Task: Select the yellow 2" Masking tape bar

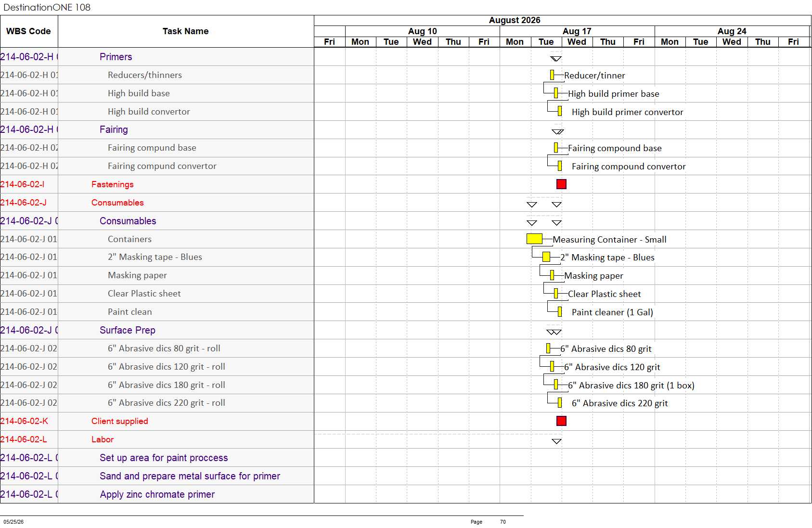Action: [546, 257]
